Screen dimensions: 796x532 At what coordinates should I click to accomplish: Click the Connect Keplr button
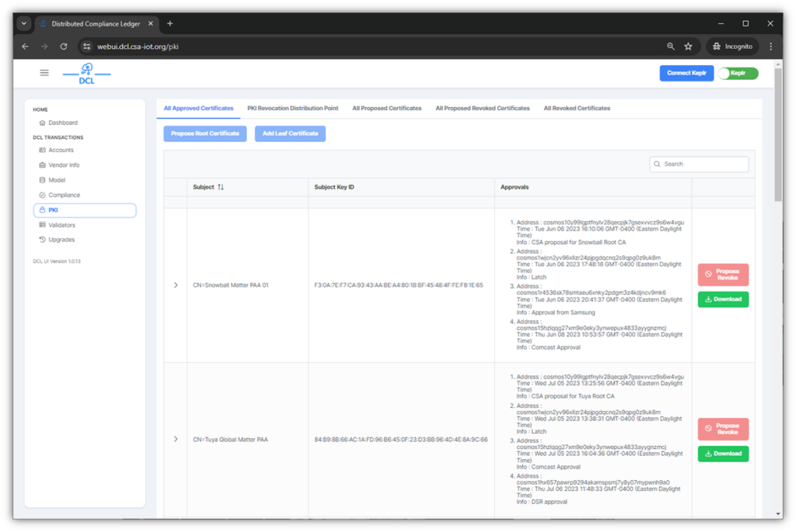[x=686, y=73]
